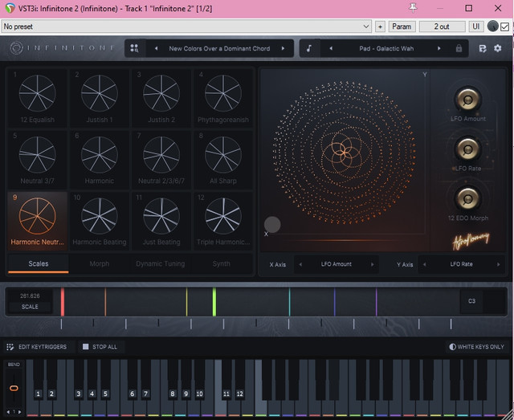Go to previous X Axis parameter
The height and width of the screenshot is (420, 514).
[x=300, y=264]
